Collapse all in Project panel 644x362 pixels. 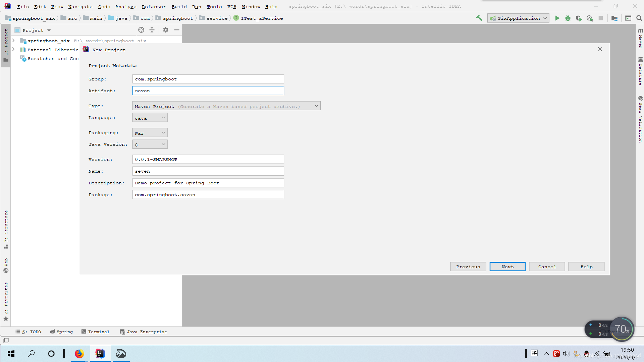click(152, 30)
